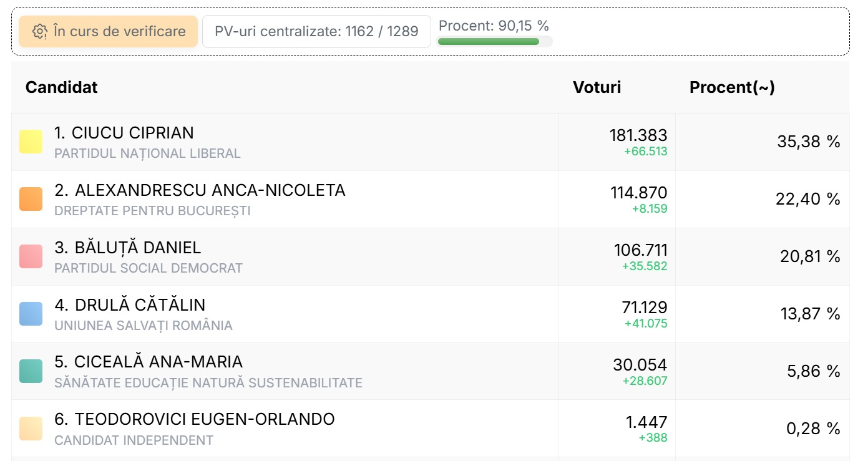Click the blue swatch for Drulă Cătălin
This screenshot has width=868, height=461.
coord(31,314)
